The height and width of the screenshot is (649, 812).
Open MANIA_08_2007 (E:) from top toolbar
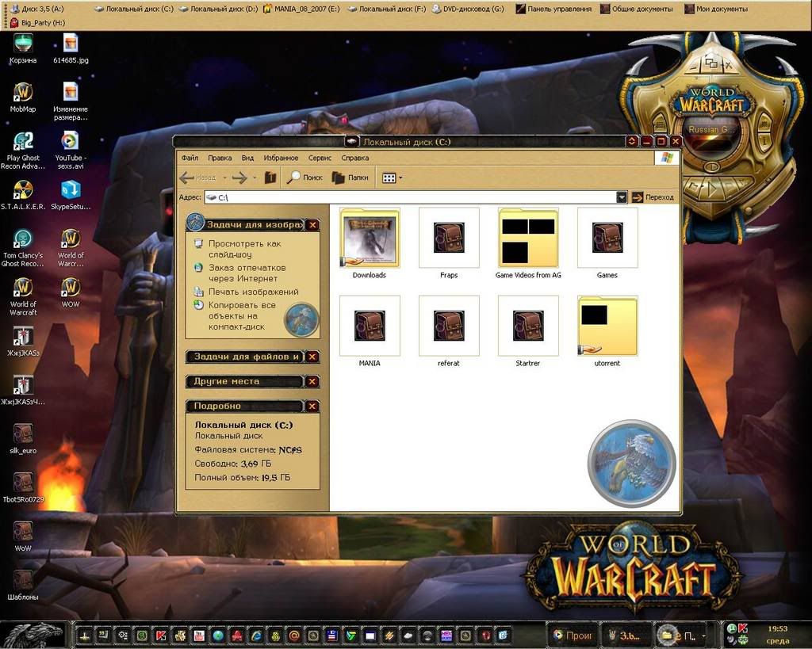(301, 9)
